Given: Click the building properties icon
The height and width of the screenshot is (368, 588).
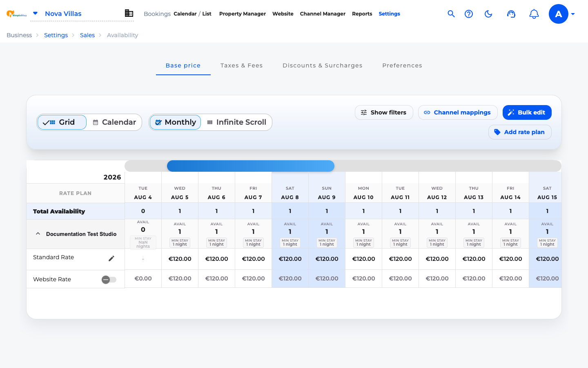Looking at the screenshot, I should point(129,13).
